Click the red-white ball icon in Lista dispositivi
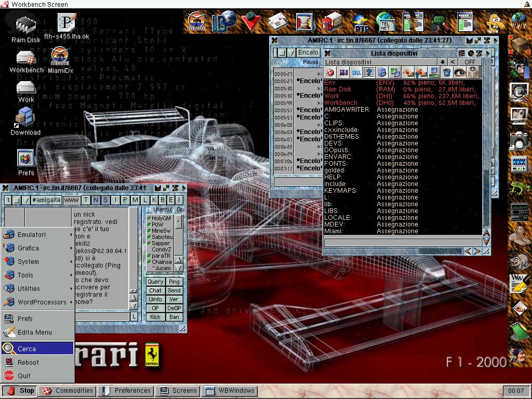Viewport: 532px width, 399px height. pos(330,73)
